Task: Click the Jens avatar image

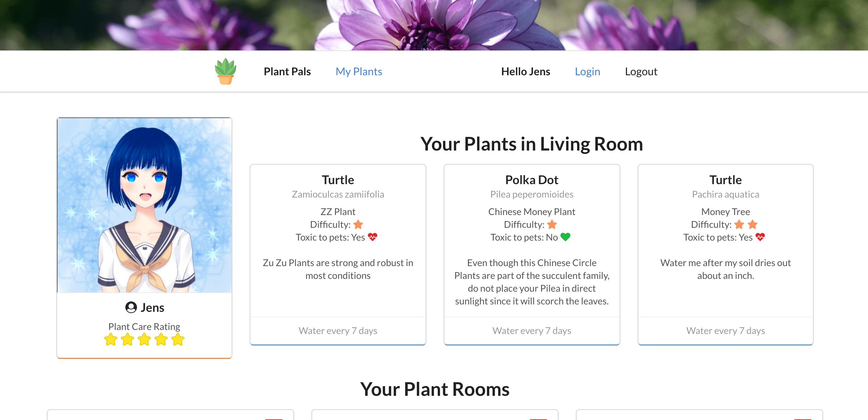Action: click(145, 205)
